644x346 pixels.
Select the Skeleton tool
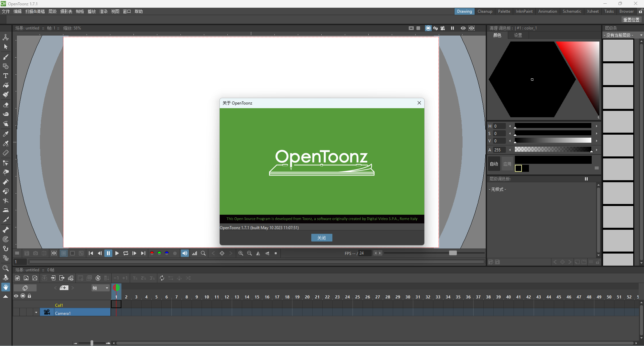coord(6,230)
